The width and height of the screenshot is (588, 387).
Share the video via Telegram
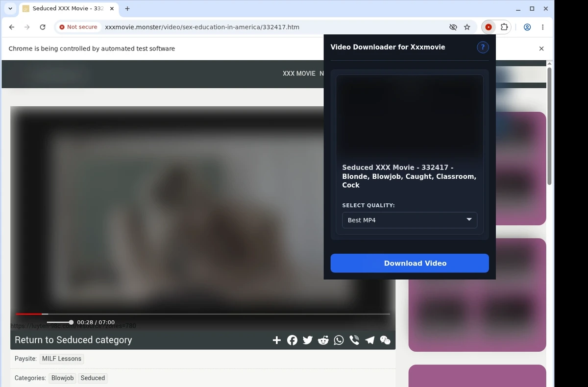pos(370,340)
